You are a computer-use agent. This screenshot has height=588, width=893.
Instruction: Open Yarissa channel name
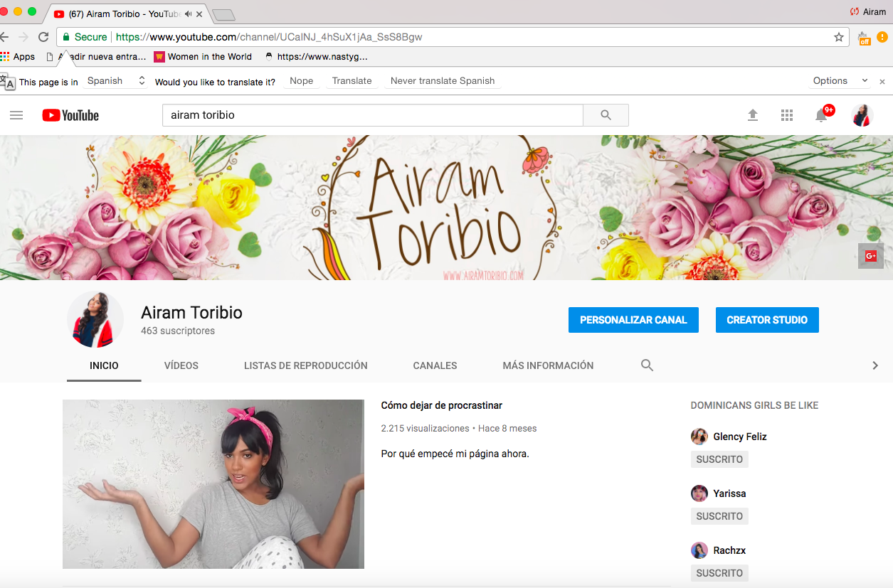coord(729,493)
